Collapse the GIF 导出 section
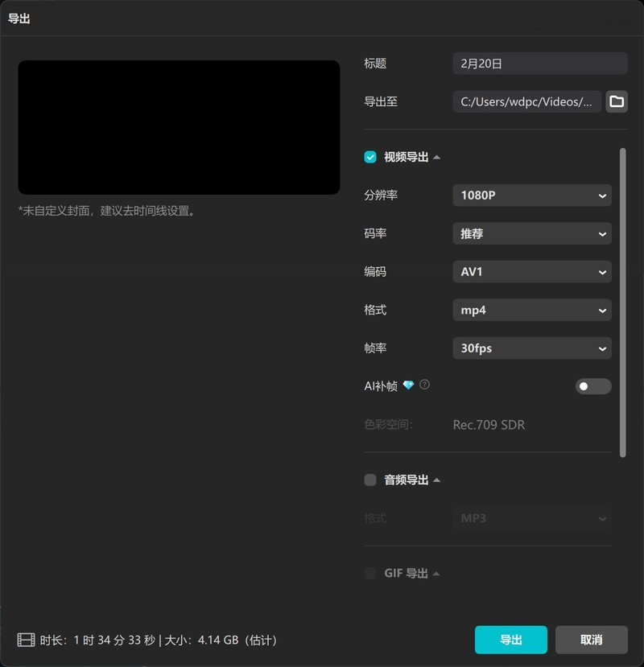The image size is (644, 667). click(x=439, y=573)
